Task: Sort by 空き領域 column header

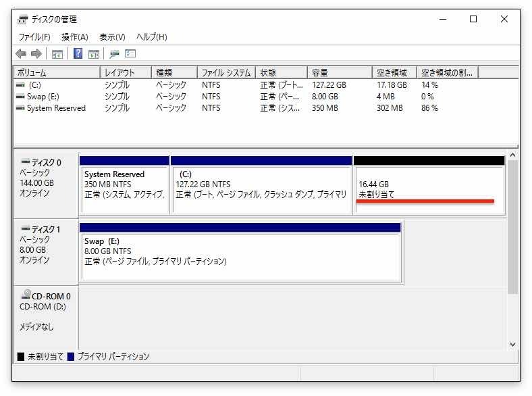Action: coord(394,73)
